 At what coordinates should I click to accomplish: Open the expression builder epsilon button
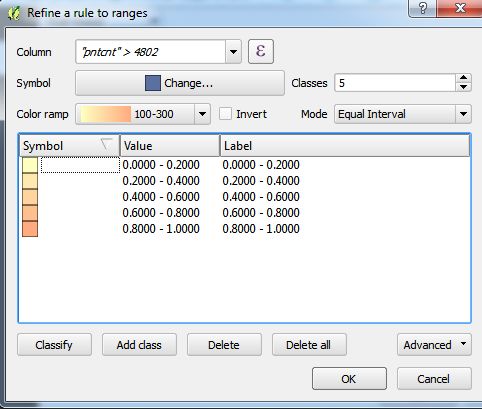261,51
